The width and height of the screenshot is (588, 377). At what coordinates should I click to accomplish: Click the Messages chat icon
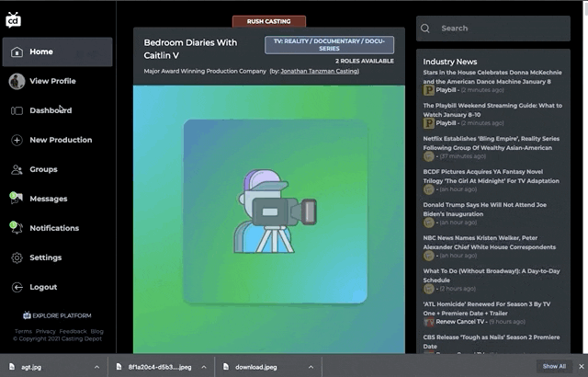tap(17, 199)
